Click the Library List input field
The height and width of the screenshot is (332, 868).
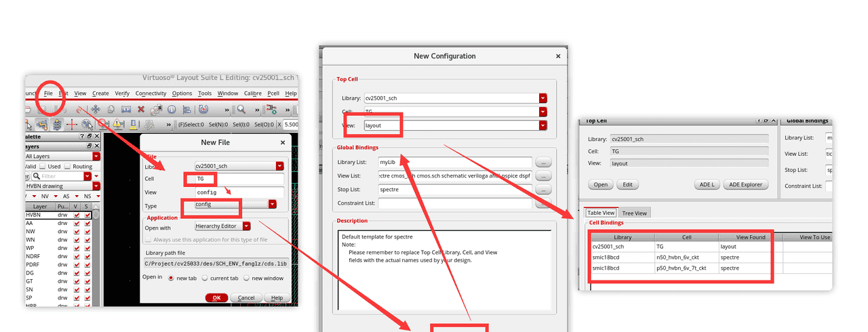454,163
